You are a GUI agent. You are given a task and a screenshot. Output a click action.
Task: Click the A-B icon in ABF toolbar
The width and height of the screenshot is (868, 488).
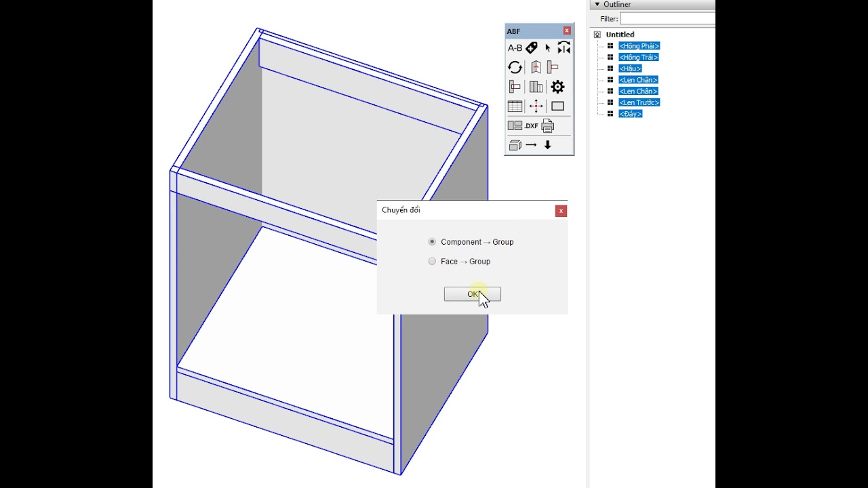click(x=515, y=48)
